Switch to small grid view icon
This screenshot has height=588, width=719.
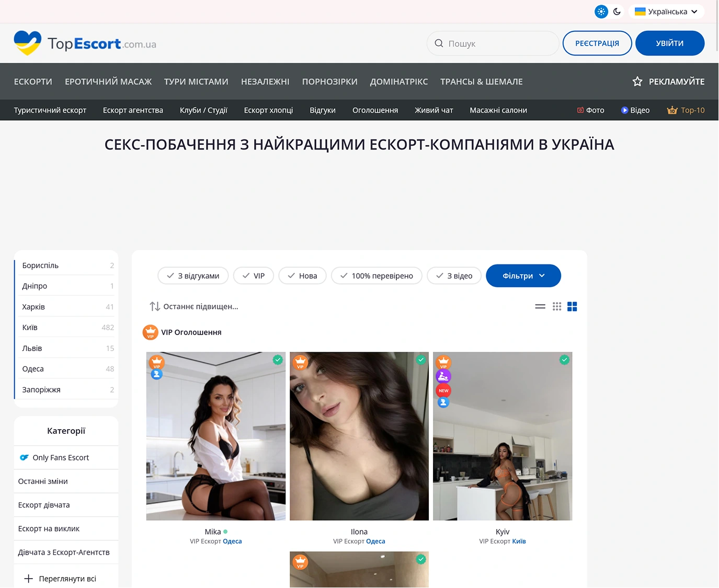(557, 306)
